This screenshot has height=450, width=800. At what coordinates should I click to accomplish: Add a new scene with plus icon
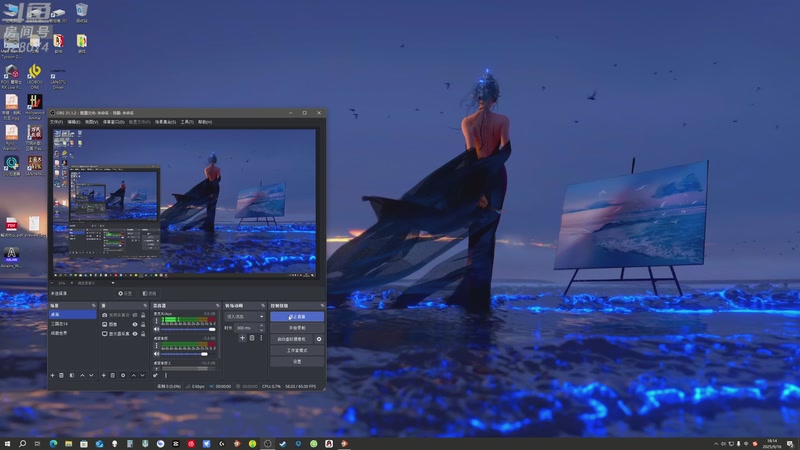[x=53, y=376]
